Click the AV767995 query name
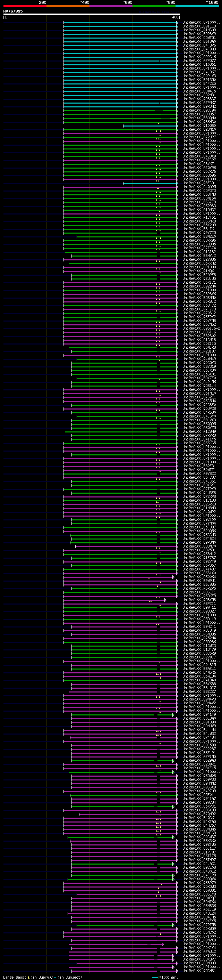The width and height of the screenshot is (222, 980). pyautogui.click(x=13, y=11)
